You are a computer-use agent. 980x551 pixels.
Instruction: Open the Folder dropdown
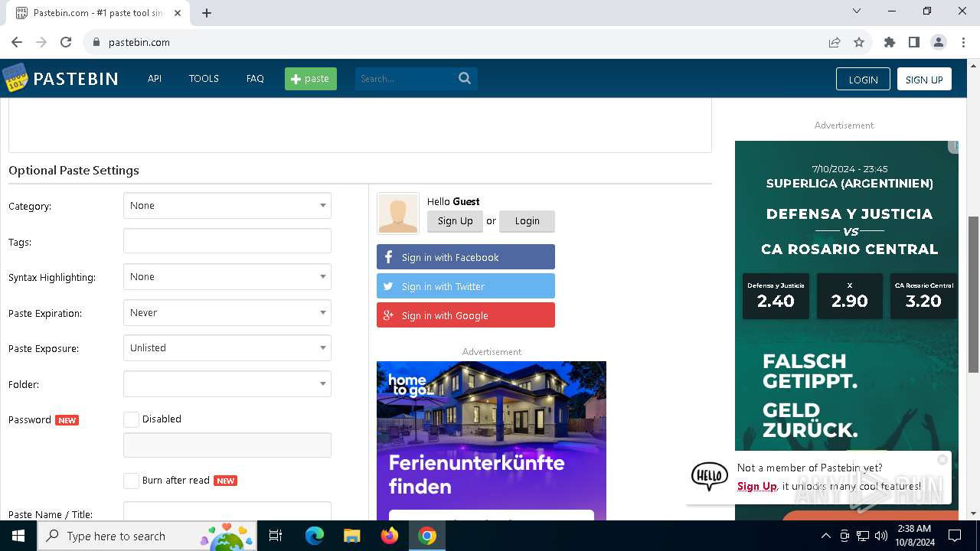(227, 384)
